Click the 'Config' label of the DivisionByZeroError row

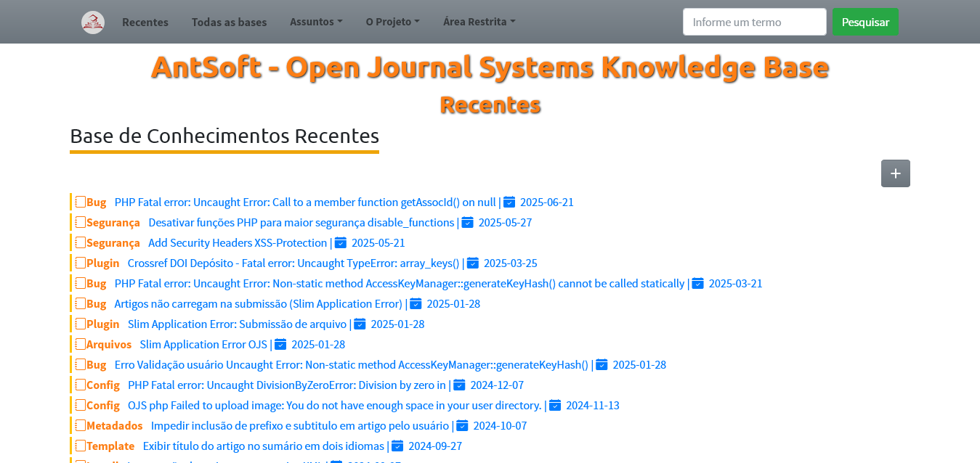tap(103, 385)
